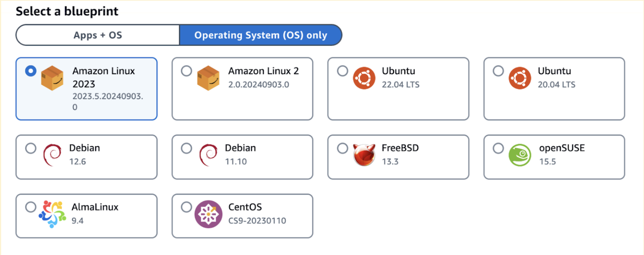Click the Debian 12.6 swirl logo
Screen dimensions: 644x255
52,155
